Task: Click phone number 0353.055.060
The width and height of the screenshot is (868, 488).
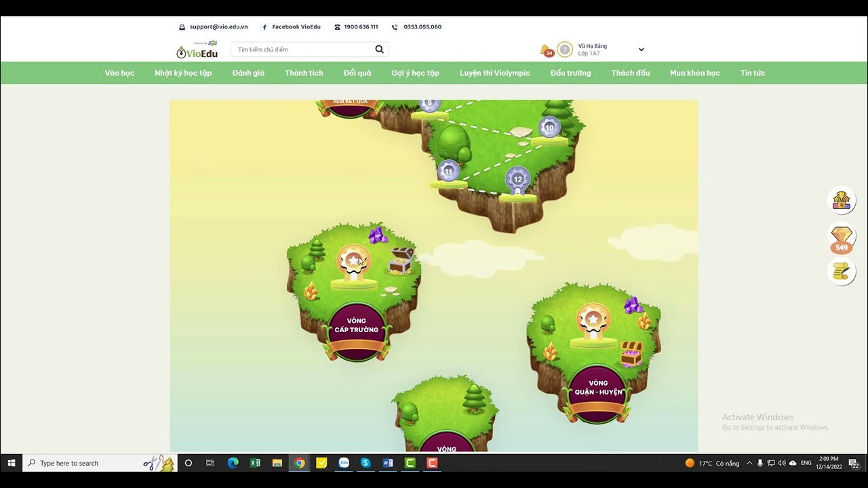Action: (x=417, y=27)
